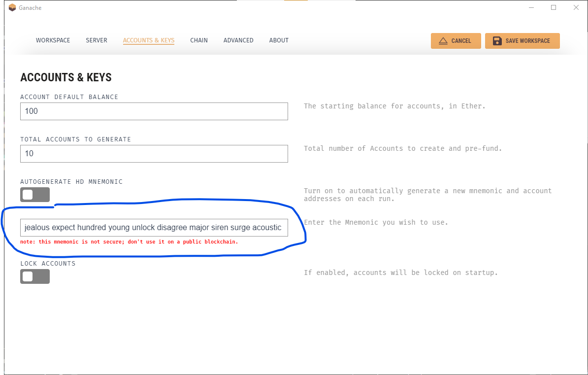The image size is (588, 375).
Task: Click into the mnemonic phrase input field
Action: (154, 228)
